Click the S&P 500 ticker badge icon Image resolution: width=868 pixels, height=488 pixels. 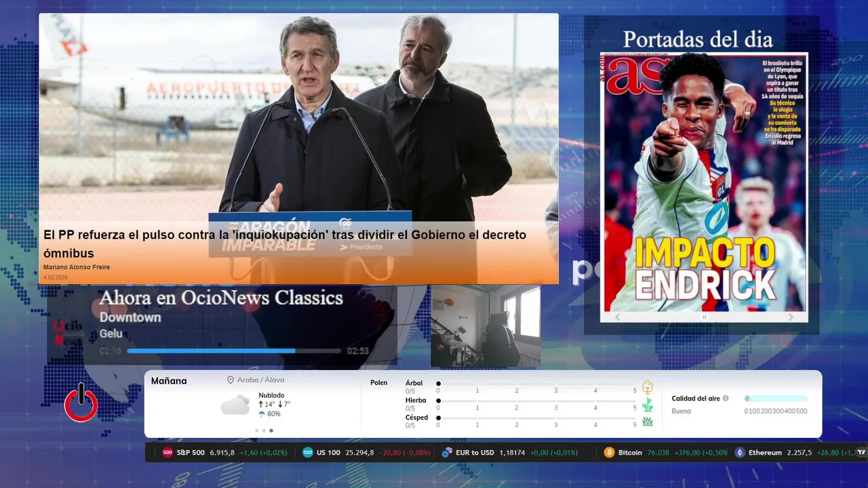point(167,453)
